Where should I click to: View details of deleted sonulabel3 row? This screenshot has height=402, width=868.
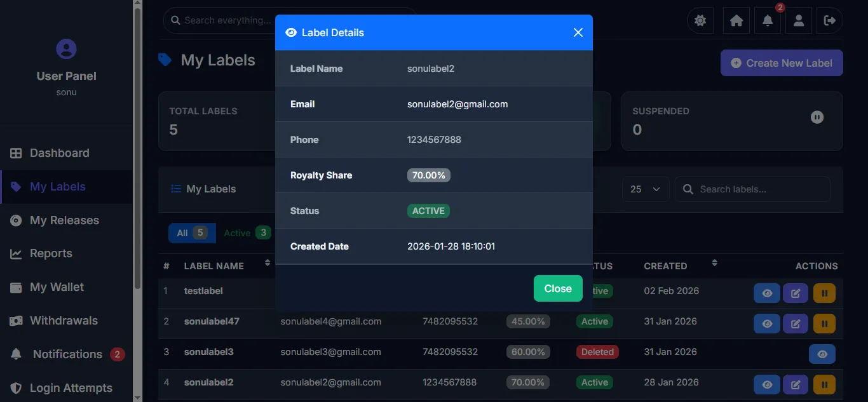pyautogui.click(x=822, y=354)
